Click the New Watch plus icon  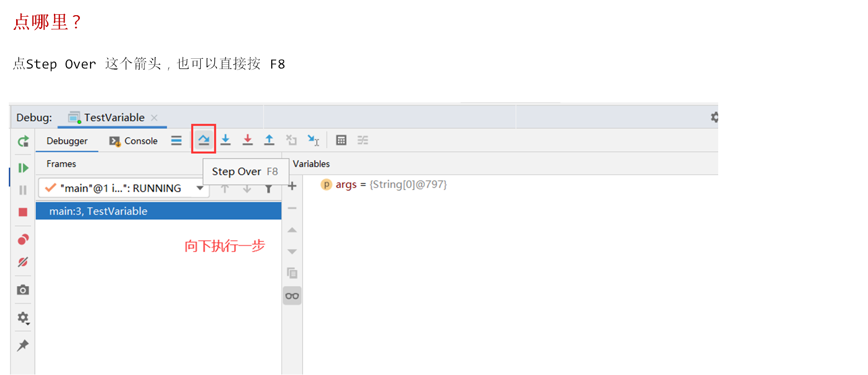[292, 186]
